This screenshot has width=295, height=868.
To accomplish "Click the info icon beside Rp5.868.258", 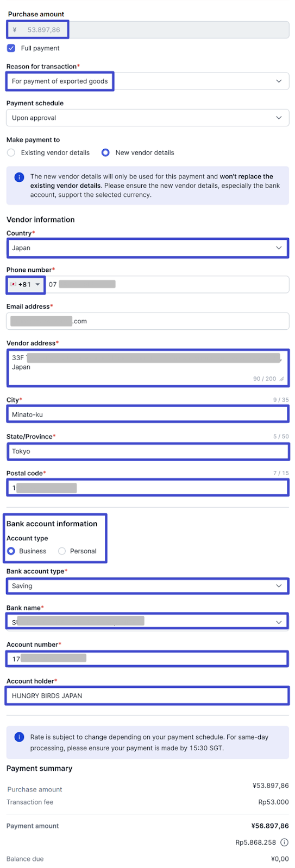I will (284, 843).
